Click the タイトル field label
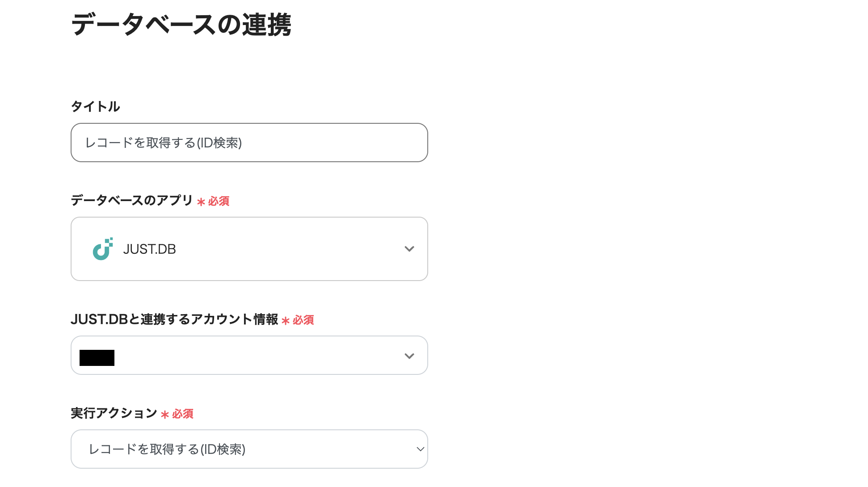Screen dimensions: 868x487 coord(94,106)
